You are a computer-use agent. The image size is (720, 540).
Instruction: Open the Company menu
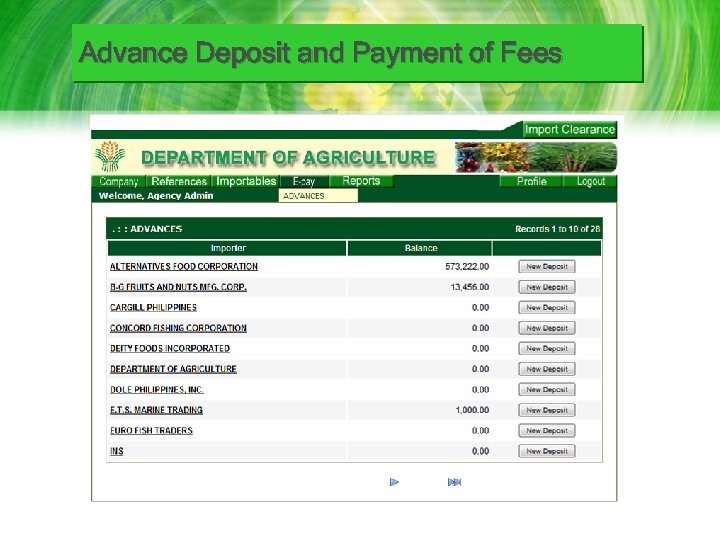119,181
